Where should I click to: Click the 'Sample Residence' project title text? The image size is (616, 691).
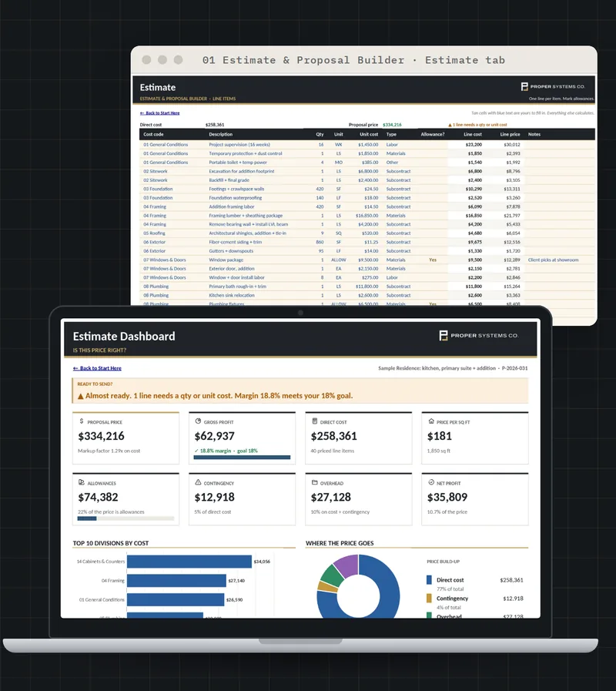tap(453, 368)
